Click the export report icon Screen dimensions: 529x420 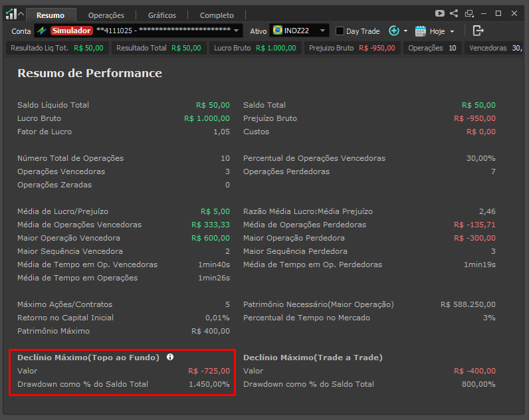tap(478, 31)
